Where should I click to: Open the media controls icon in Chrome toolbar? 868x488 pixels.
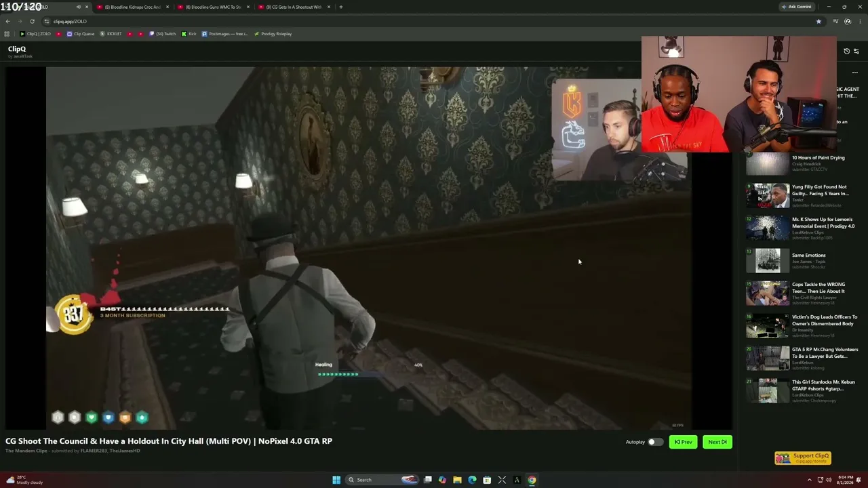coord(835,21)
